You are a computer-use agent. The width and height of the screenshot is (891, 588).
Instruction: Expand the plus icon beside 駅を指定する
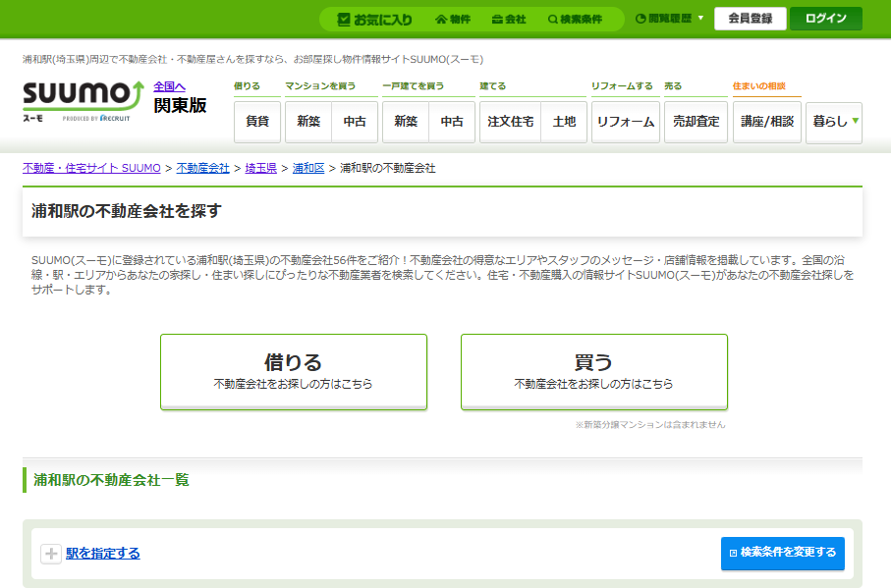click(x=50, y=554)
